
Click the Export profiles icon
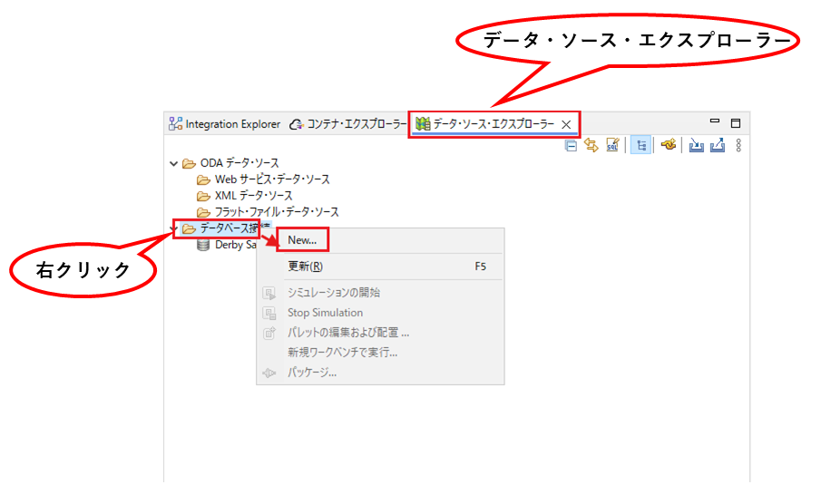pos(718,145)
